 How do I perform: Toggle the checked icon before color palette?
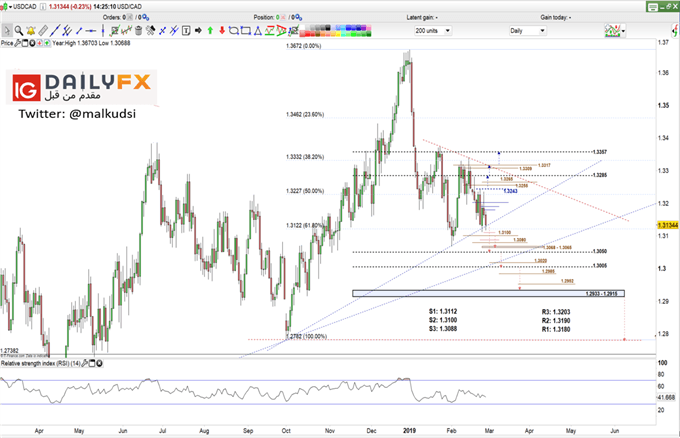[294, 31]
